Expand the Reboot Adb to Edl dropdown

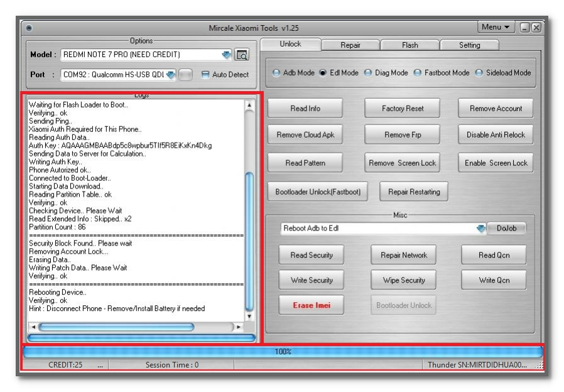(x=481, y=228)
